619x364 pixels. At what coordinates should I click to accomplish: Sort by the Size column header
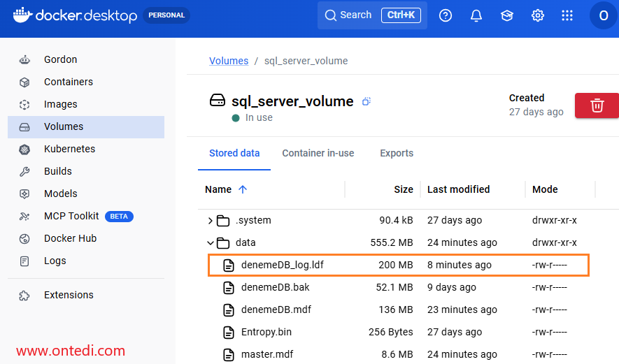click(404, 190)
